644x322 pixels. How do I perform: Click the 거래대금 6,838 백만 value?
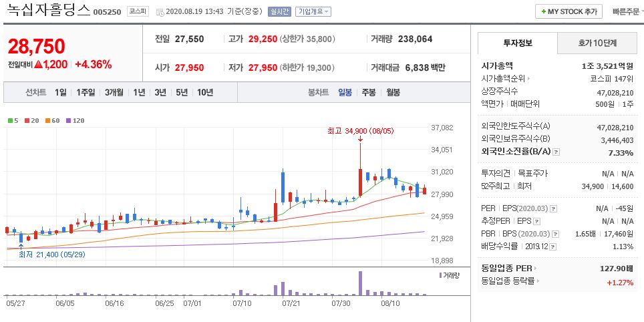425,67
